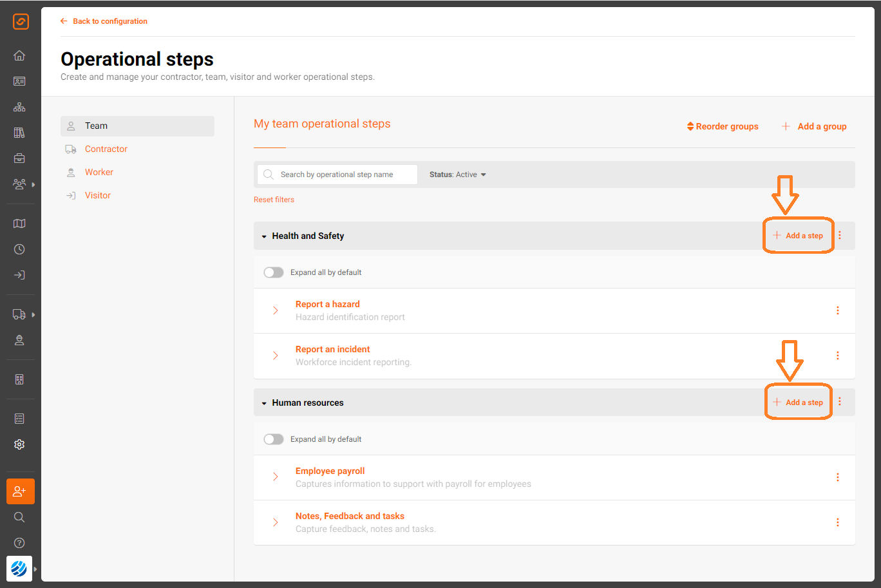The image size is (881, 588).
Task: Expand the Report an incident step chevron
Action: pos(276,356)
